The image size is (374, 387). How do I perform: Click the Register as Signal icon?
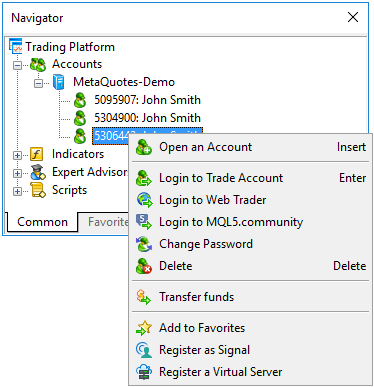click(x=144, y=350)
